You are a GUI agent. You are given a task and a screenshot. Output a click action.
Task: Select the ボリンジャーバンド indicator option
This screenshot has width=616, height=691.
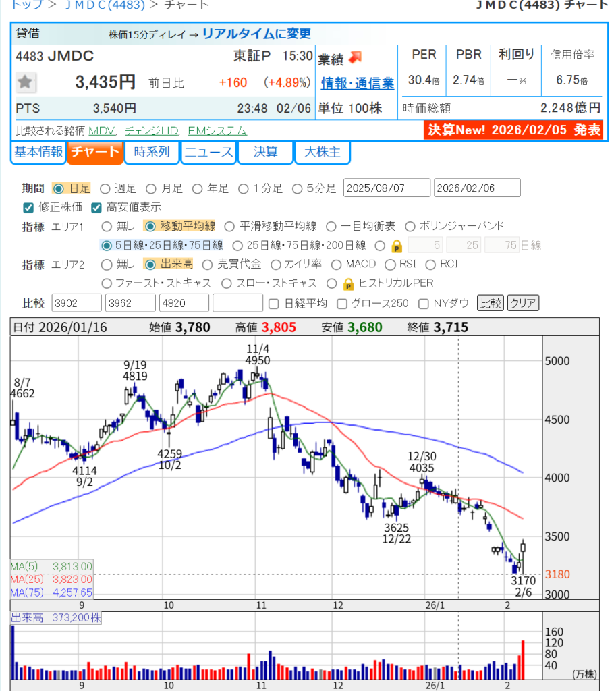pyautogui.click(x=409, y=227)
